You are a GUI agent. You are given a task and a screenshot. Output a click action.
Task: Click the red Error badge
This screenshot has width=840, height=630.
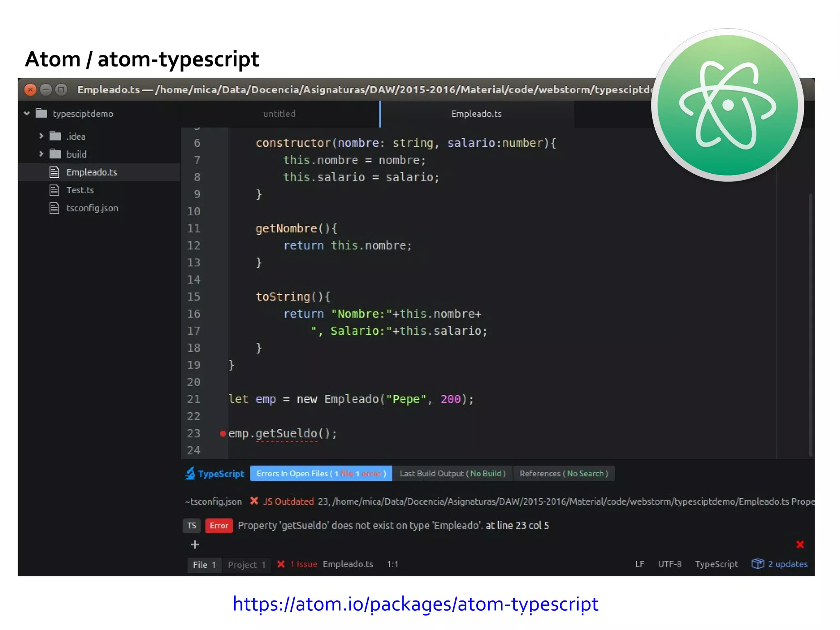coord(219,526)
